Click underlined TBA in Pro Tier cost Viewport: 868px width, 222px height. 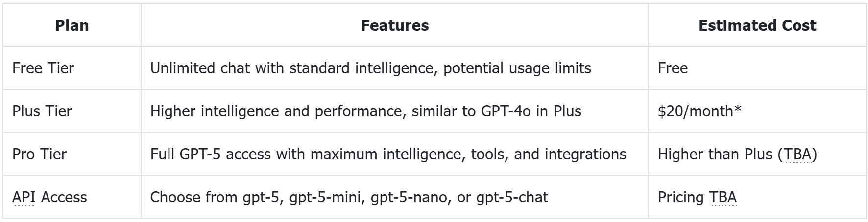coord(798,154)
